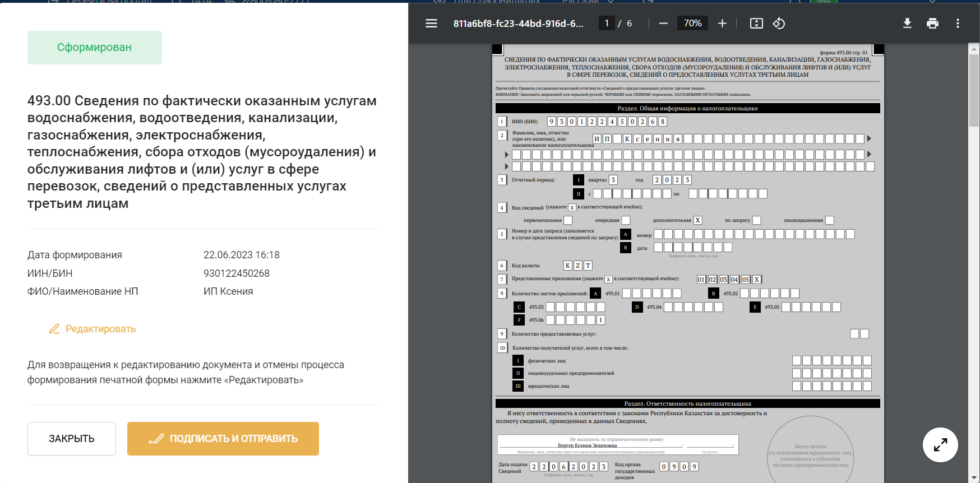
Task: Click the pencil icon next to Редактировать
Action: (54, 329)
